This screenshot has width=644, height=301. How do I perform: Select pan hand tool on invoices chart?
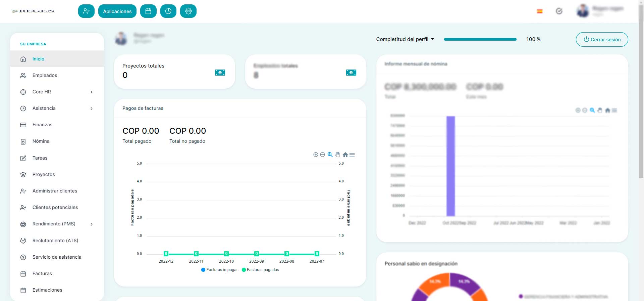pos(337,155)
